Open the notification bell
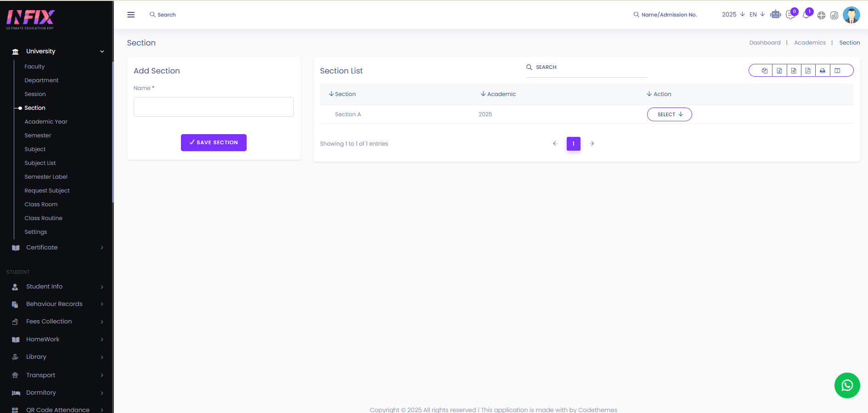This screenshot has height=413, width=868. (x=806, y=15)
